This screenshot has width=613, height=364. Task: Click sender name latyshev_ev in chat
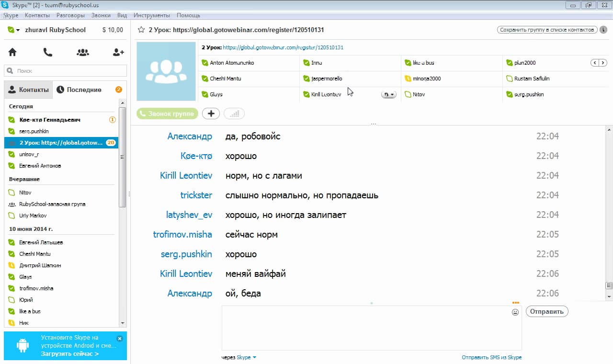(x=189, y=215)
